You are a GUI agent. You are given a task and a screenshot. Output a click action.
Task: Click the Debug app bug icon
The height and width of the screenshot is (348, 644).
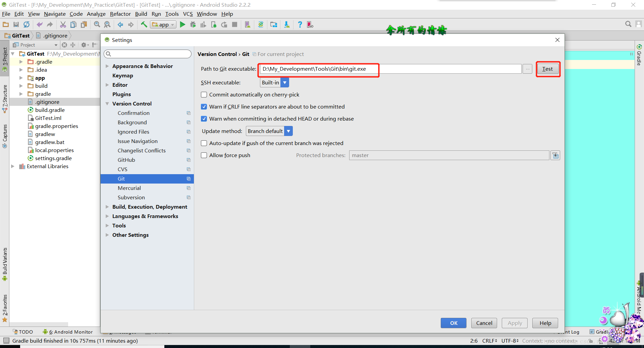click(x=193, y=24)
